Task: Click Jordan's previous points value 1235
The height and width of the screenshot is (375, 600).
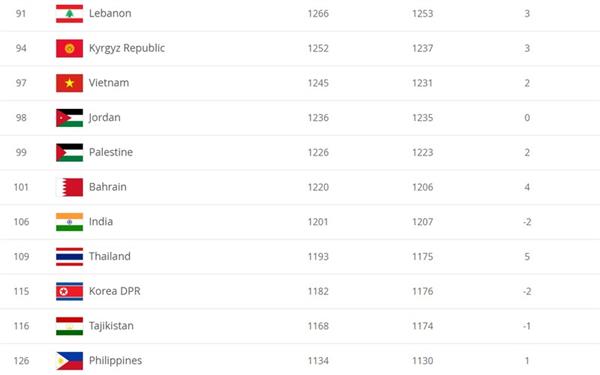Action: [x=422, y=118]
